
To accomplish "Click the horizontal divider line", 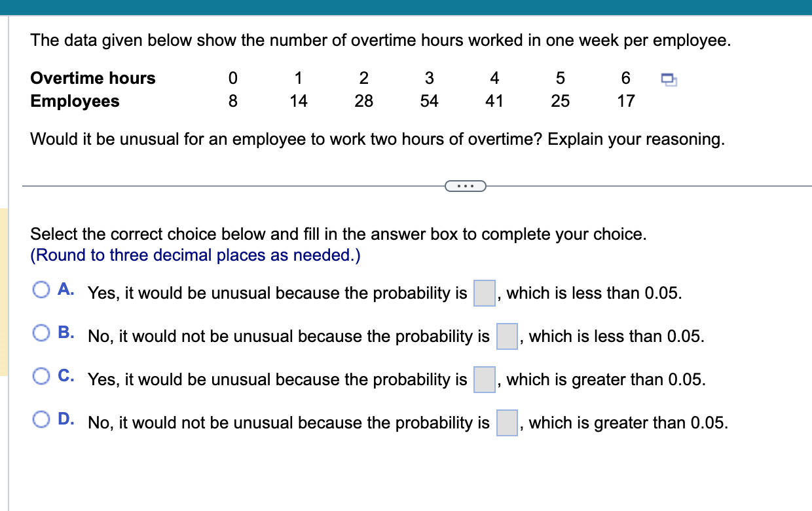I will [229, 186].
